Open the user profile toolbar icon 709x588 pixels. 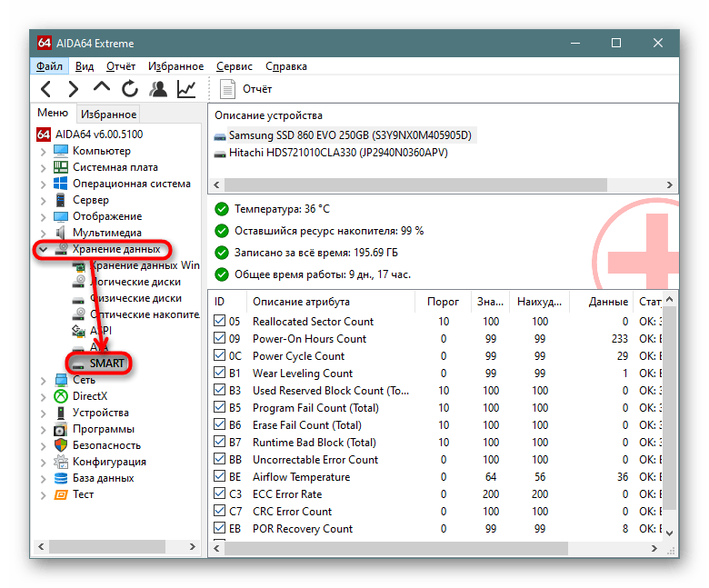pyautogui.click(x=158, y=88)
